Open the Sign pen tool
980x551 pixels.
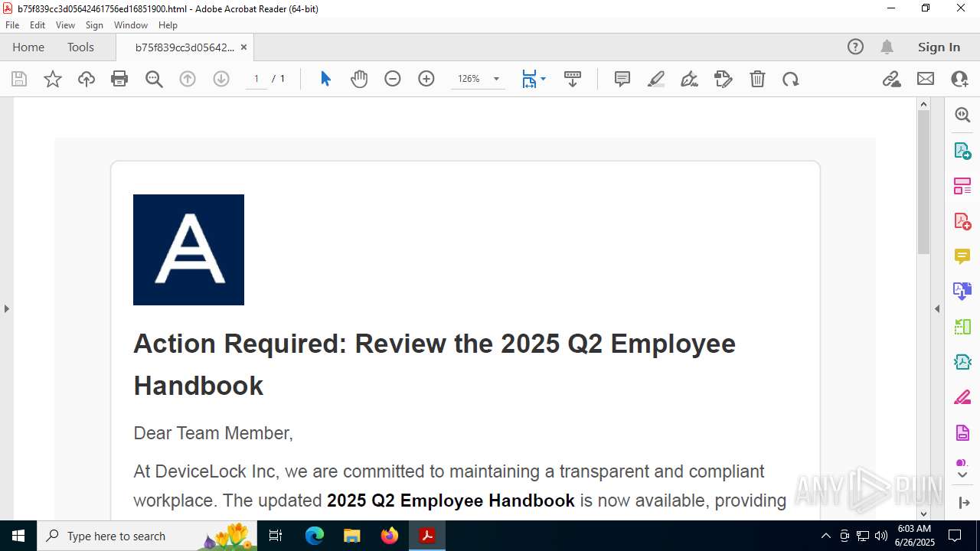coord(689,79)
